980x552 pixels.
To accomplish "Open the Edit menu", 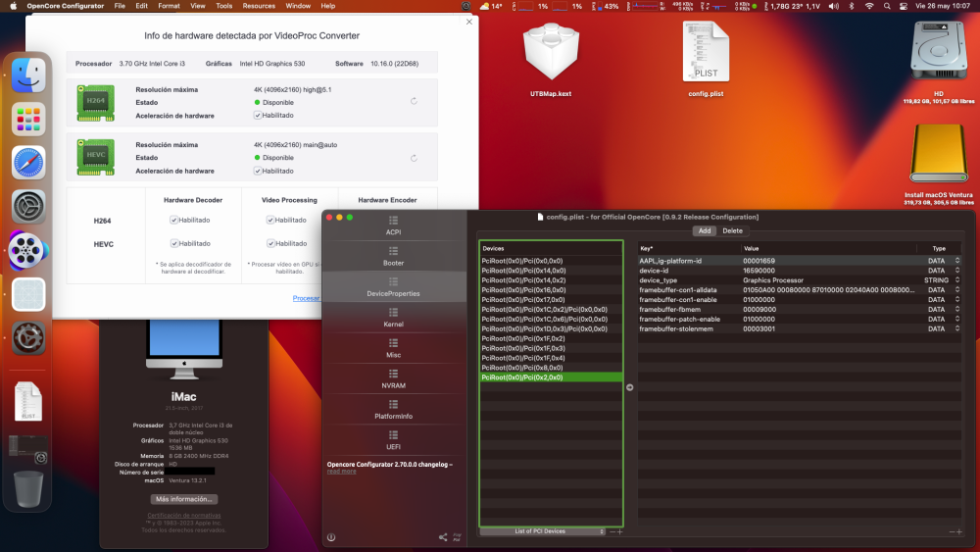I will point(142,6).
